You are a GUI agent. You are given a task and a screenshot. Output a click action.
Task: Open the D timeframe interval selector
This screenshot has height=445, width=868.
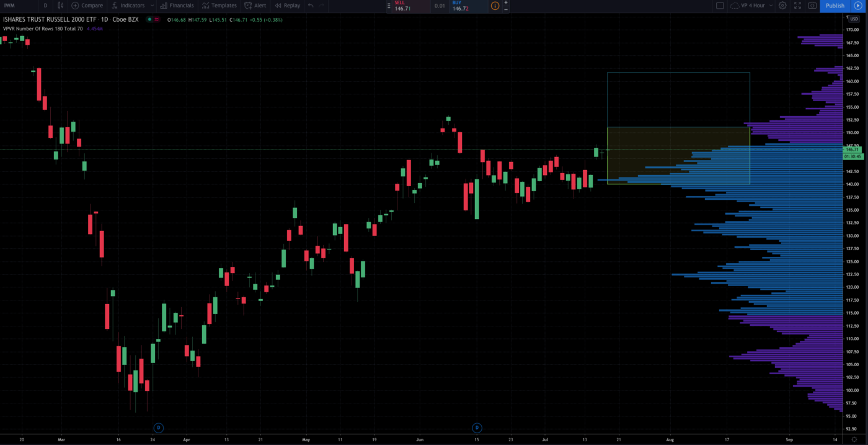coord(45,6)
